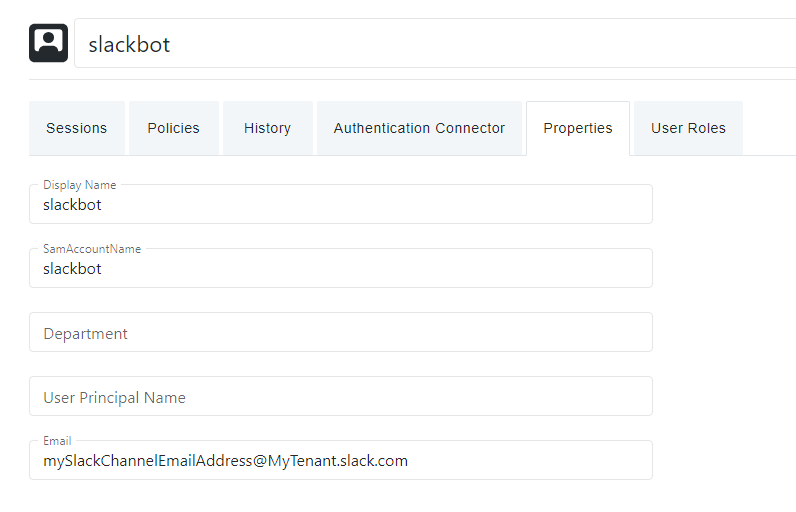Open the Sessions tab
The height and width of the screenshot is (512, 796).
pyautogui.click(x=76, y=128)
